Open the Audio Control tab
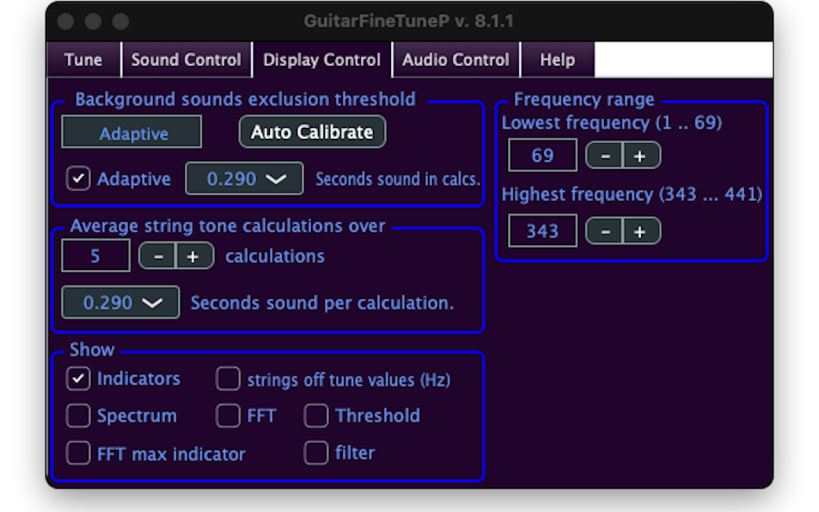Screen dimensions: 819x512 [455, 60]
